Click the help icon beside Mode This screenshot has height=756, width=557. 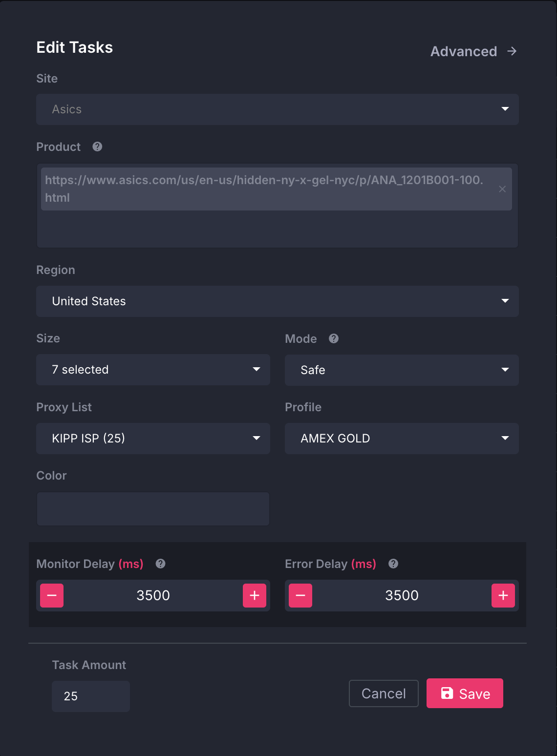[x=334, y=338]
